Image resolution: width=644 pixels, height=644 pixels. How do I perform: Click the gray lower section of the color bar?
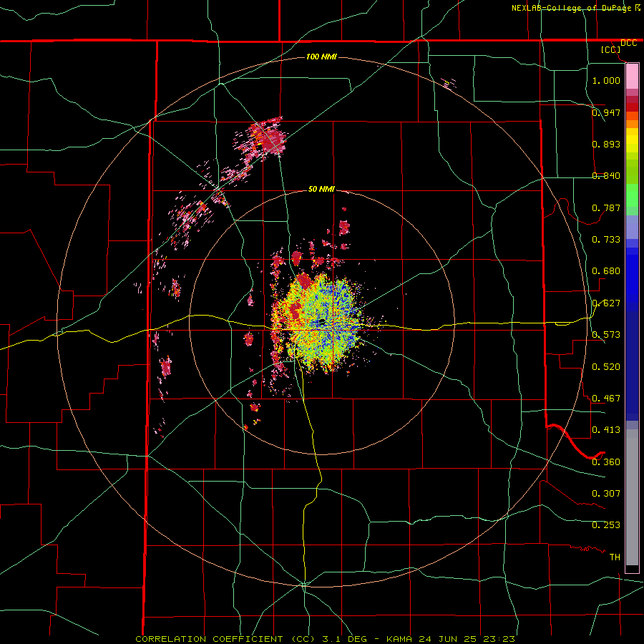[x=632, y=497]
